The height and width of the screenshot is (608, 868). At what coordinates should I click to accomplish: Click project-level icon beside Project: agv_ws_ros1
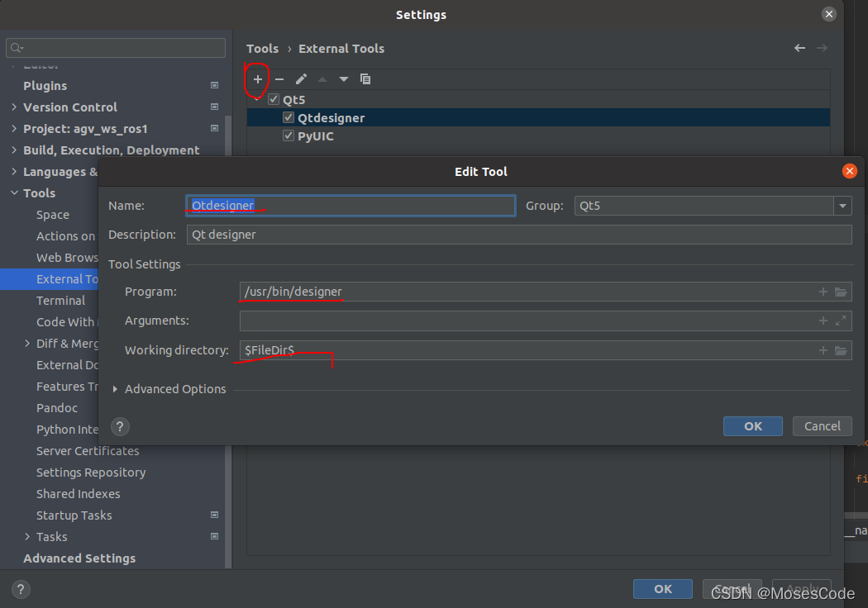click(x=215, y=128)
